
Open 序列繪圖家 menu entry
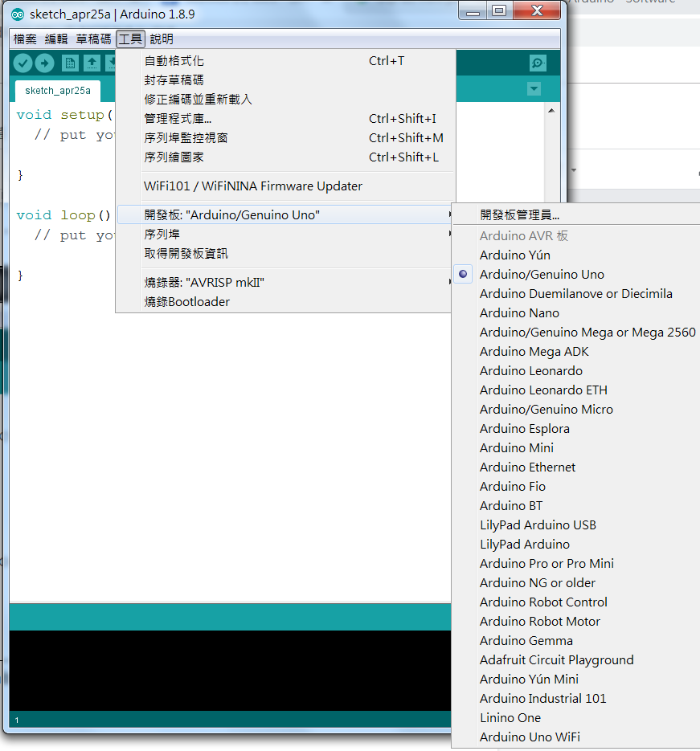(285, 157)
